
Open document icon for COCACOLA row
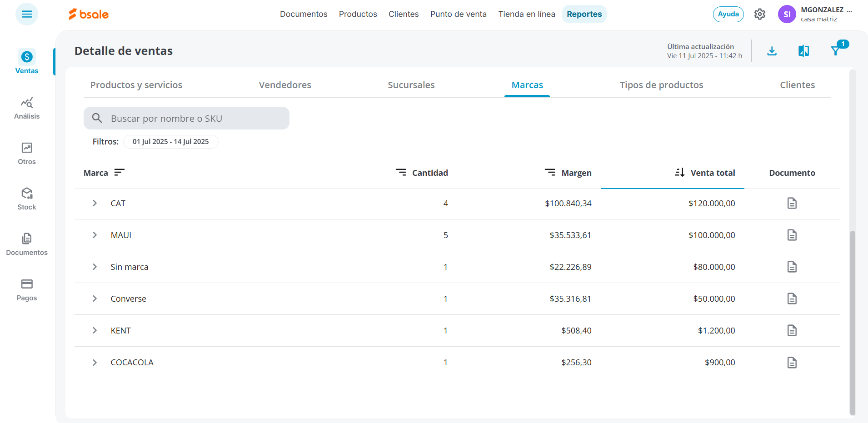pos(792,363)
